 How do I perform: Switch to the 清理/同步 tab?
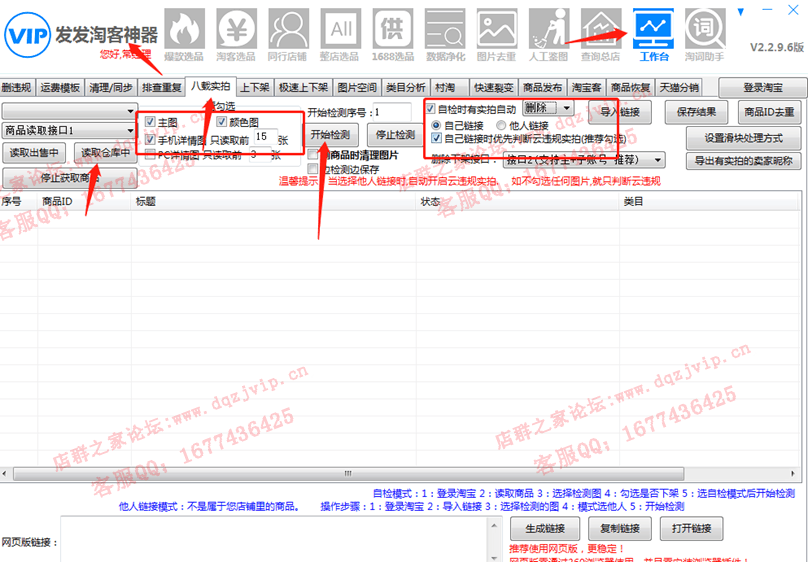(x=111, y=88)
